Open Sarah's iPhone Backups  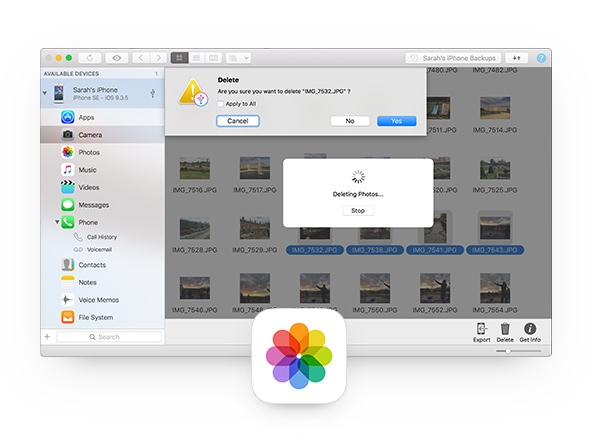coord(453,58)
